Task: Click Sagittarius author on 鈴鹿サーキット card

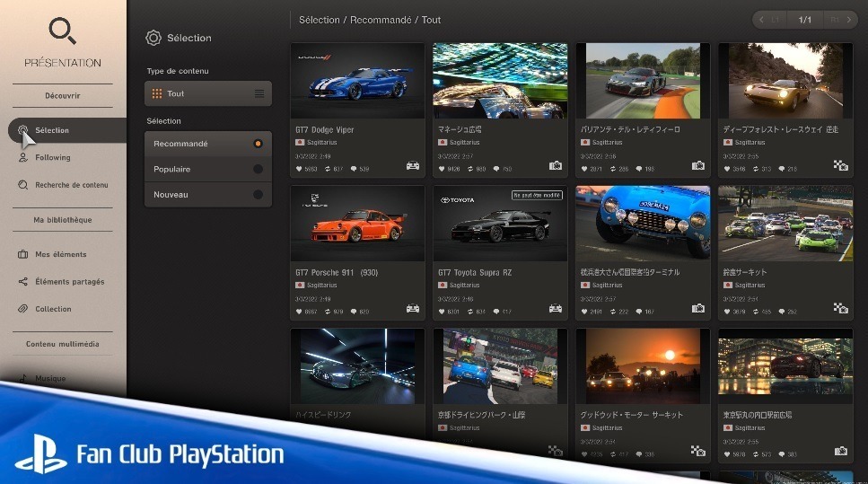Action: pos(750,286)
